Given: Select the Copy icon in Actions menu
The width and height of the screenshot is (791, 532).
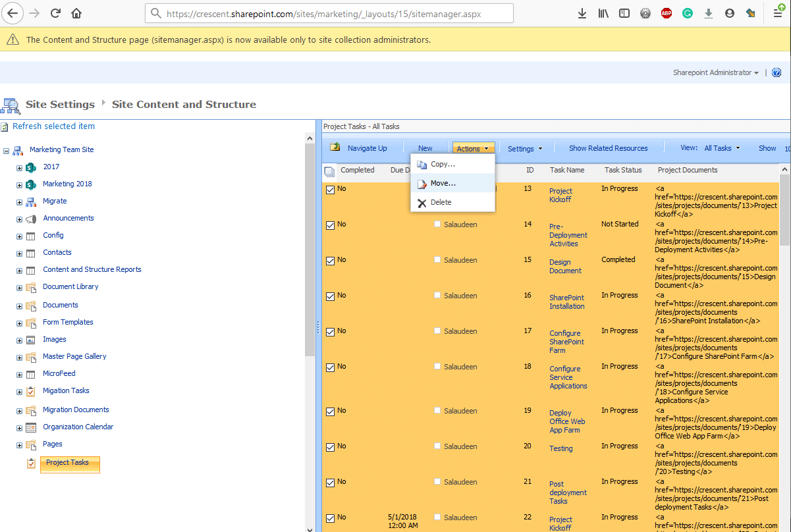Looking at the screenshot, I should tap(422, 164).
